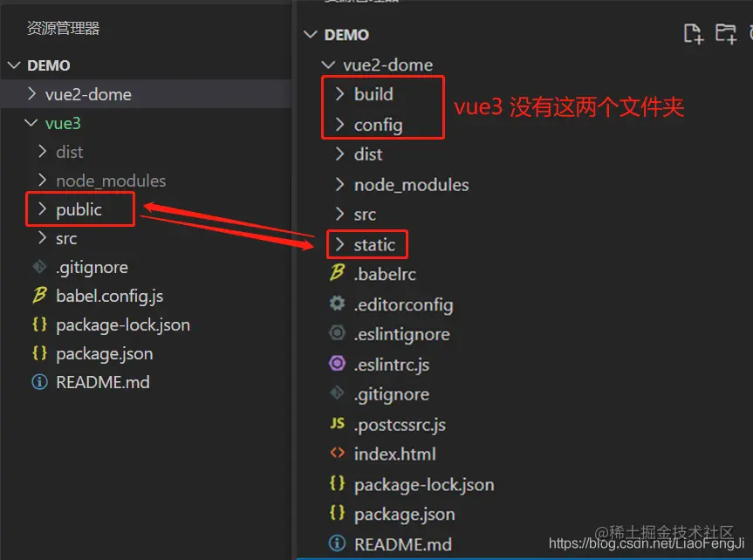Open .gitignore in the vue3 project

(x=92, y=267)
